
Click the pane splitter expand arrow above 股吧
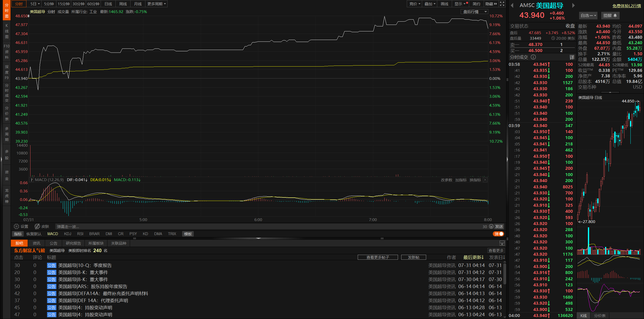click(258, 238)
